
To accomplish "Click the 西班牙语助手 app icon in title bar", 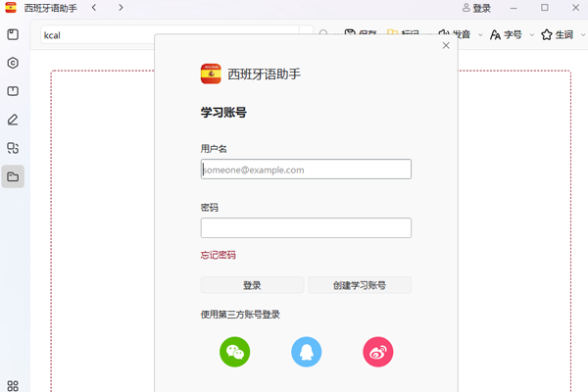I will 11,8.
